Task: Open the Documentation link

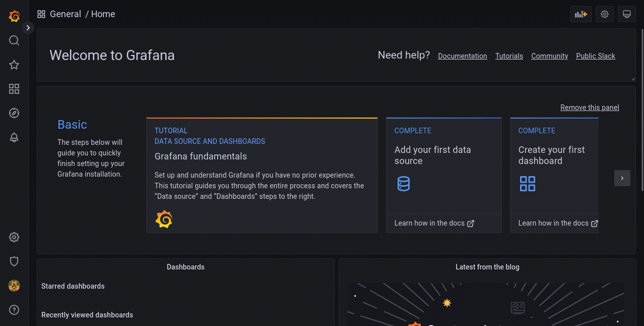Action: pyautogui.click(x=462, y=56)
